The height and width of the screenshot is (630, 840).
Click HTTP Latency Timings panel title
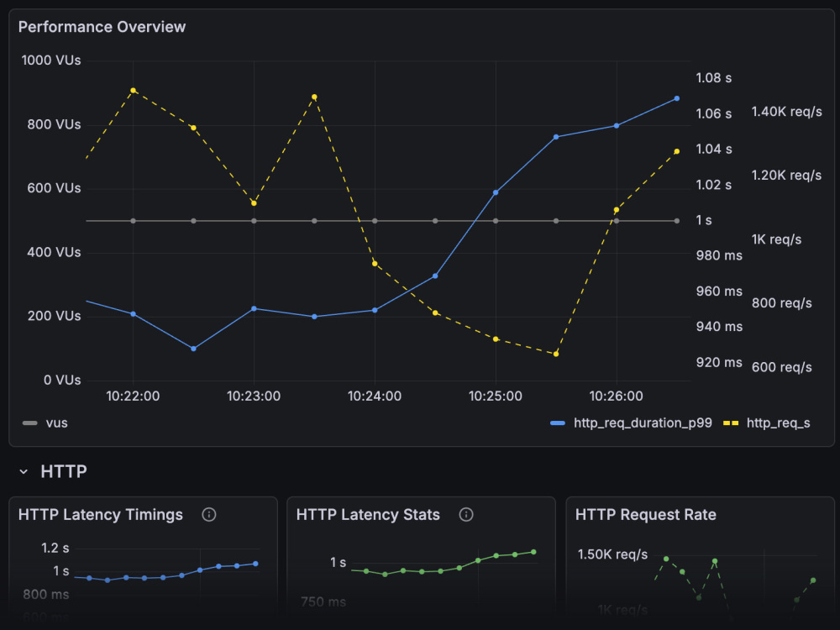pos(101,515)
